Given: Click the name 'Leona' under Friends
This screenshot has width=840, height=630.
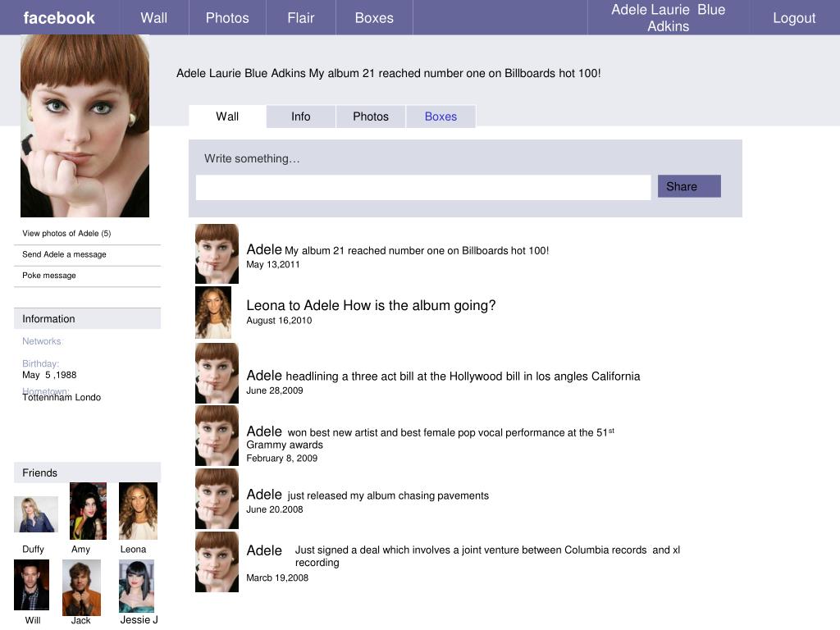Looking at the screenshot, I should coord(134,549).
